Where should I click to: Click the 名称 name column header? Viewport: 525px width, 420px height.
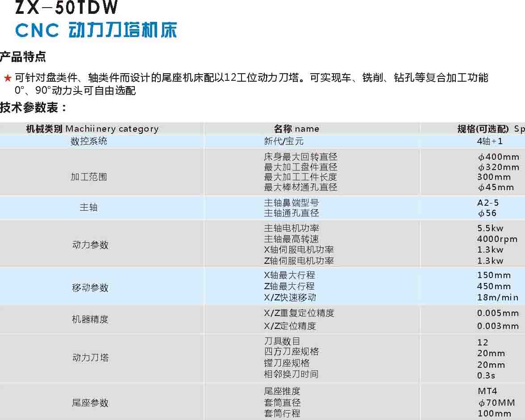point(296,129)
